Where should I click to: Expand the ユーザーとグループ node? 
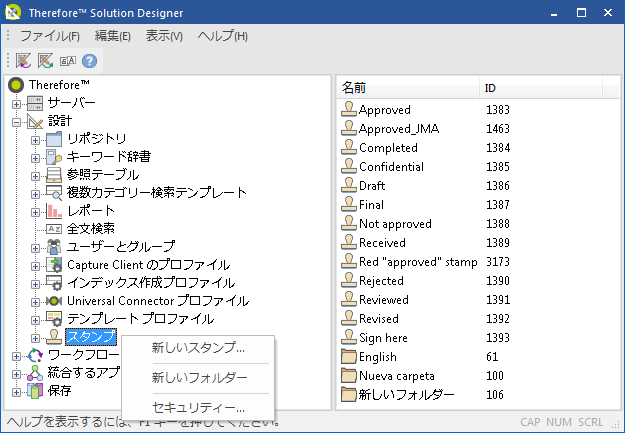[36, 248]
